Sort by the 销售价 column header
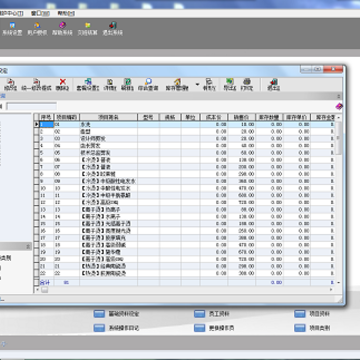360x360 pixels. (242, 117)
